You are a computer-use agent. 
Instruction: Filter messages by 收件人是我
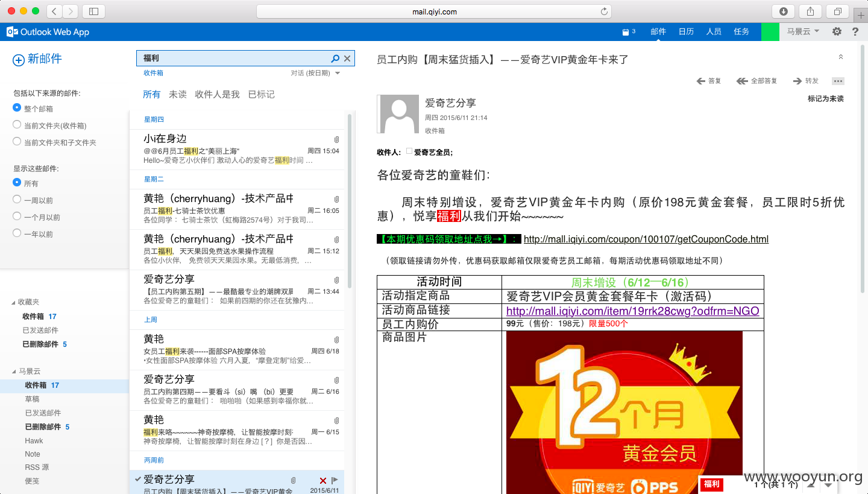[217, 94]
